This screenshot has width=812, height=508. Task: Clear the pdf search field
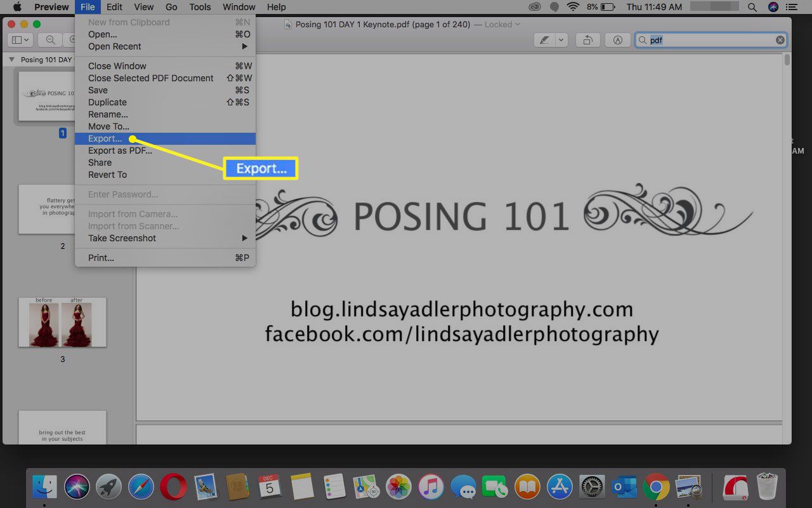point(780,40)
